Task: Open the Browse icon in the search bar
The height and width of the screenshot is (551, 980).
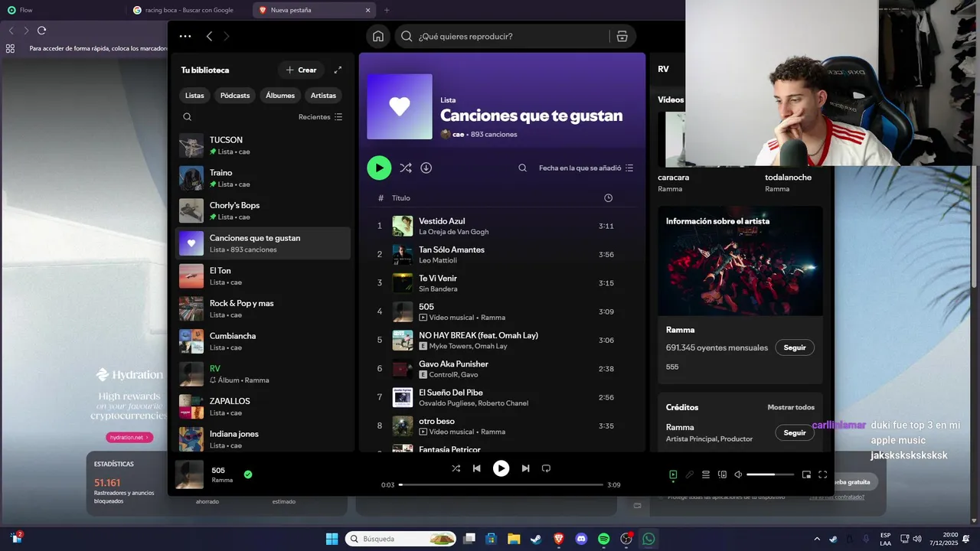Action: pyautogui.click(x=622, y=36)
